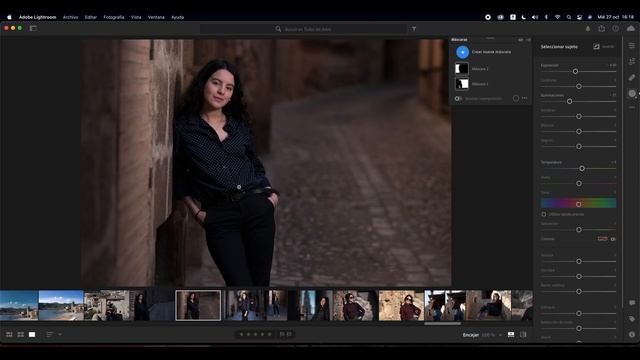Click the Spotlight search icon in menu bar
The image size is (640, 360).
569,17
